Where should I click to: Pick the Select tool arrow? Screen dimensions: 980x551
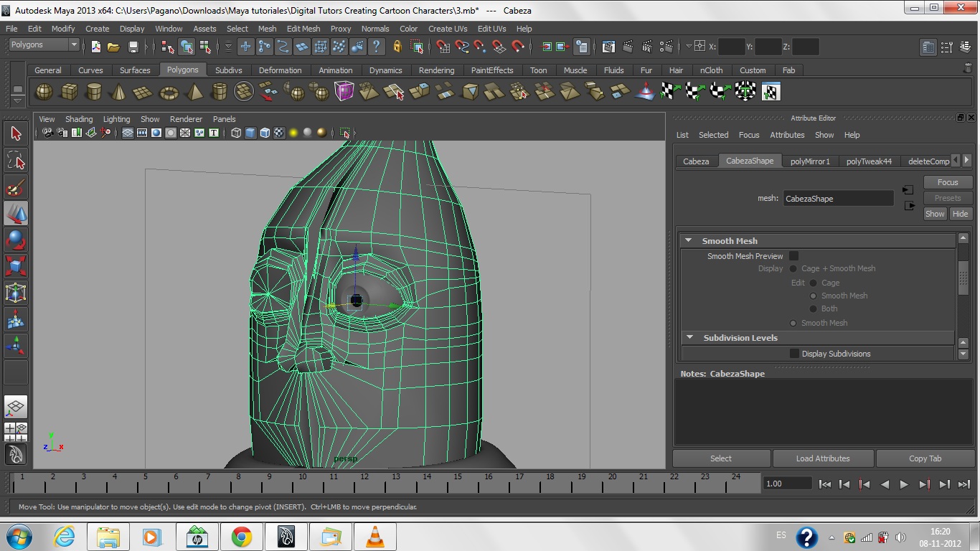(x=16, y=133)
